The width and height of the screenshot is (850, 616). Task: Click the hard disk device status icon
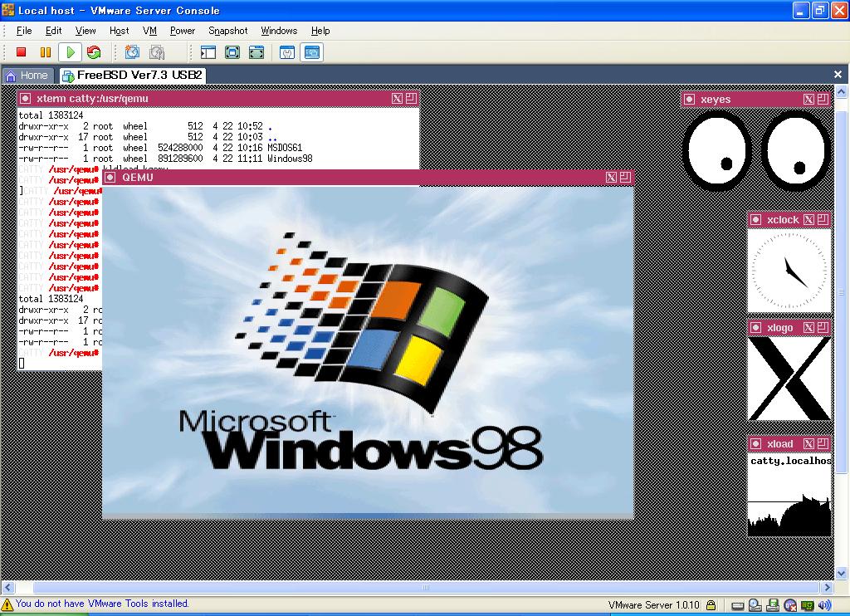[x=737, y=606]
